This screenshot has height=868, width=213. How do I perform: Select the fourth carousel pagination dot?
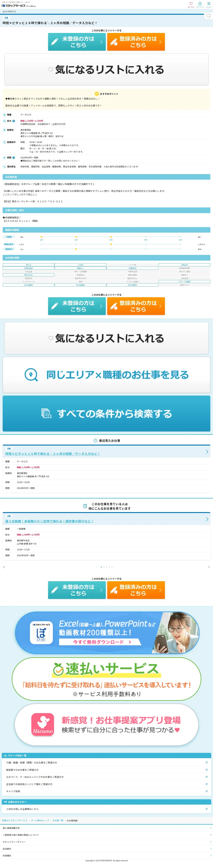click(109, 567)
